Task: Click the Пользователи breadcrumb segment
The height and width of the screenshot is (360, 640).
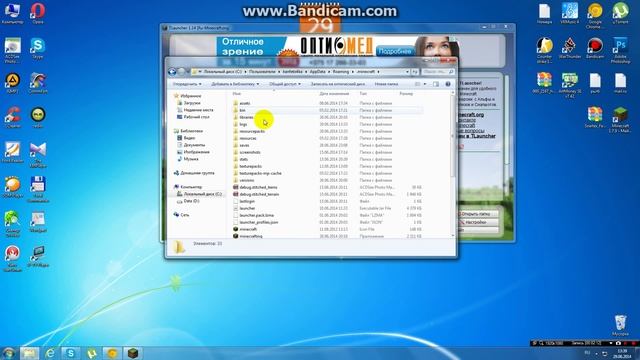Action: point(262,71)
